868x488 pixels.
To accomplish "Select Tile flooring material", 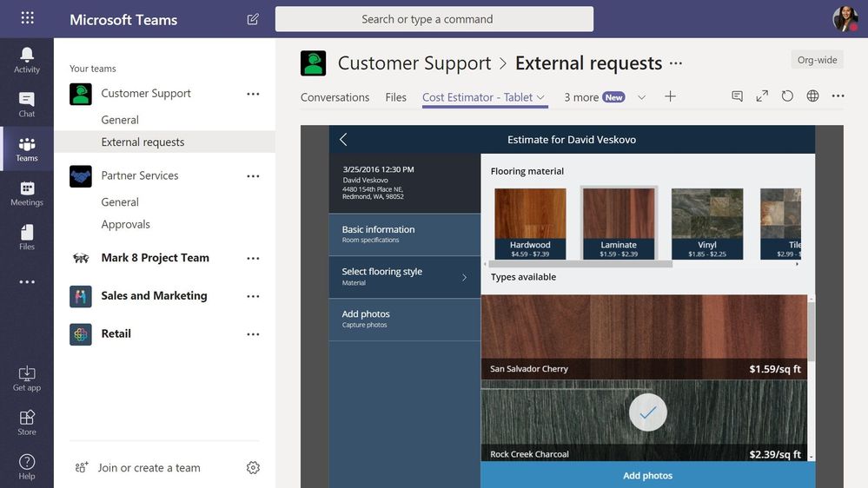I will [x=780, y=223].
